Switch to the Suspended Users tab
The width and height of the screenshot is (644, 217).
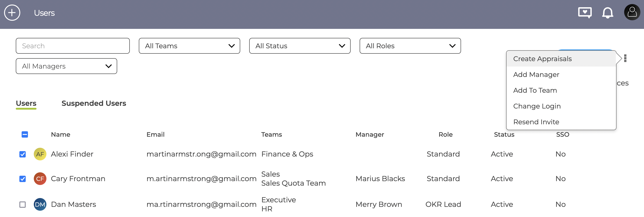point(94,103)
